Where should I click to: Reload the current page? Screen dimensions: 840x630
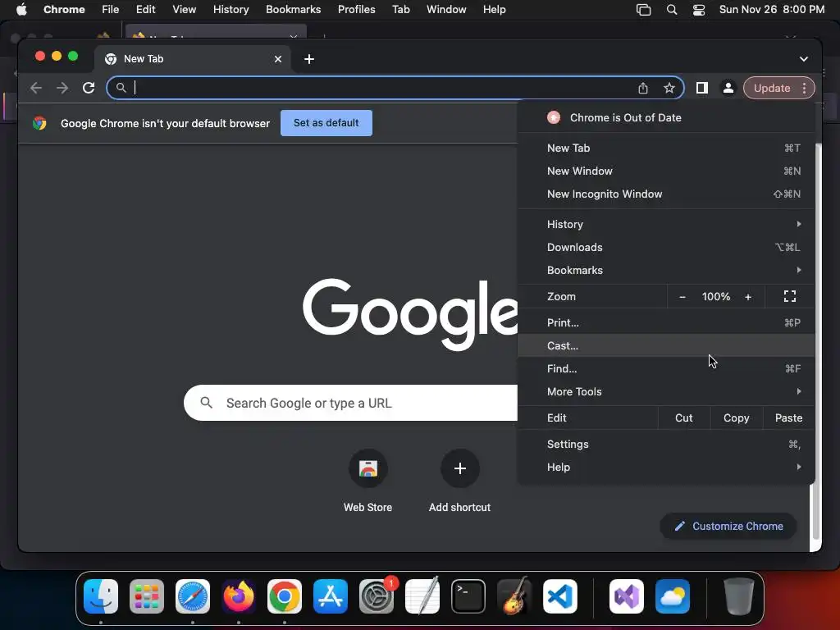point(89,88)
